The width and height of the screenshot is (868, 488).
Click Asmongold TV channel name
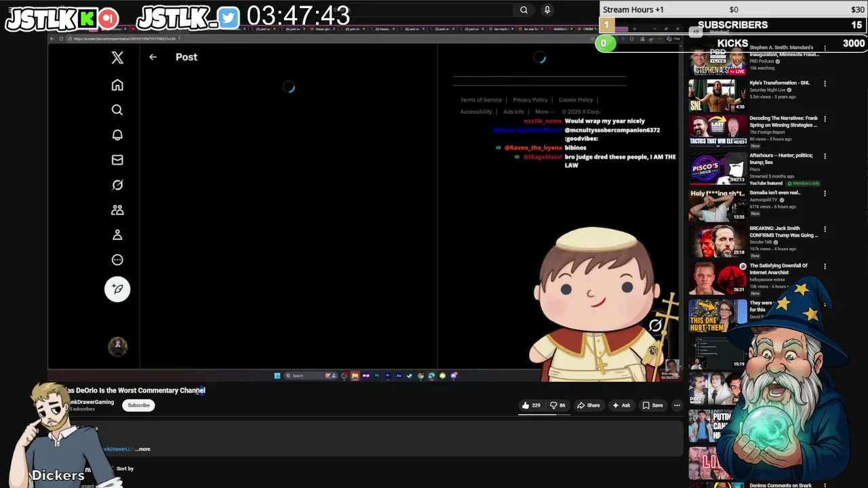pos(764,200)
